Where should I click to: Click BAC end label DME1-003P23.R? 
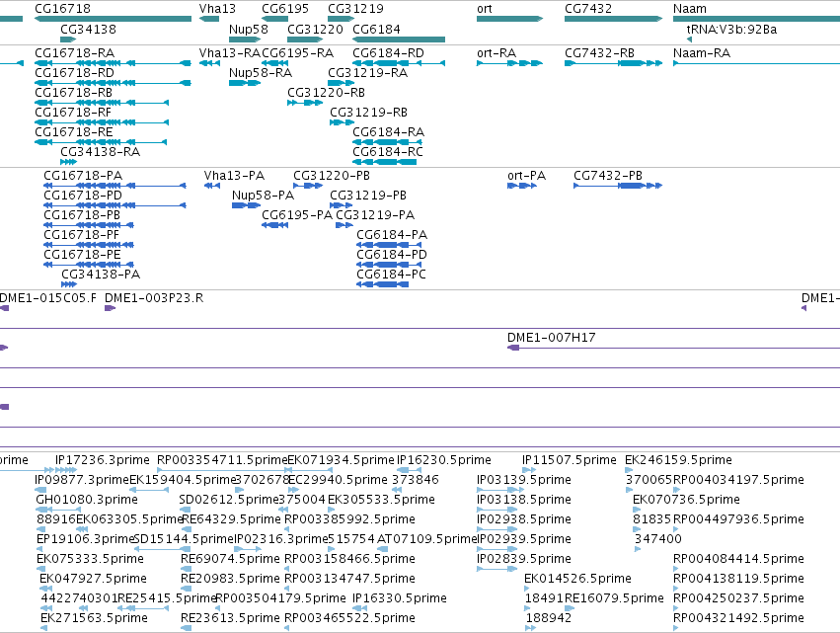154,298
